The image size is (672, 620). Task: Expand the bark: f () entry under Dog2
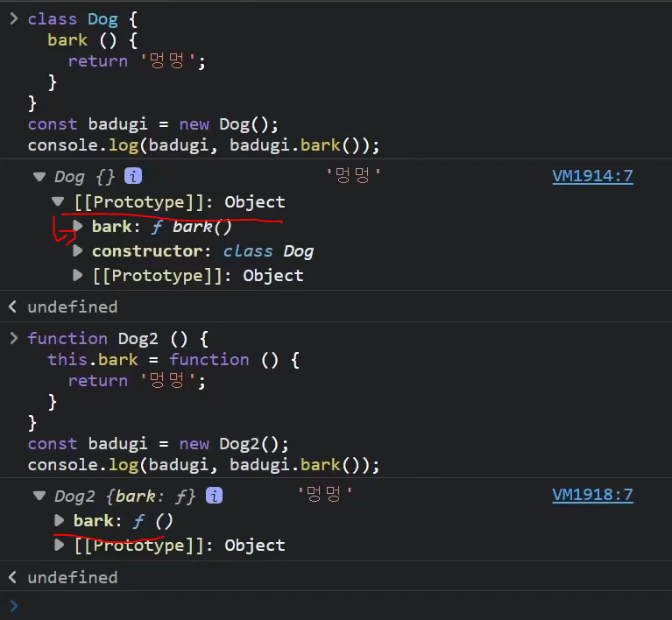tap(60, 520)
